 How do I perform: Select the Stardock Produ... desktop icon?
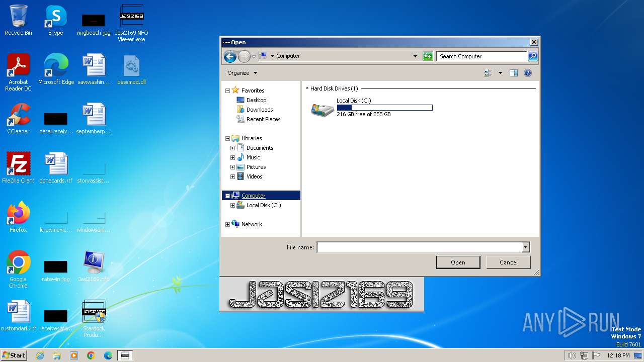(94, 319)
